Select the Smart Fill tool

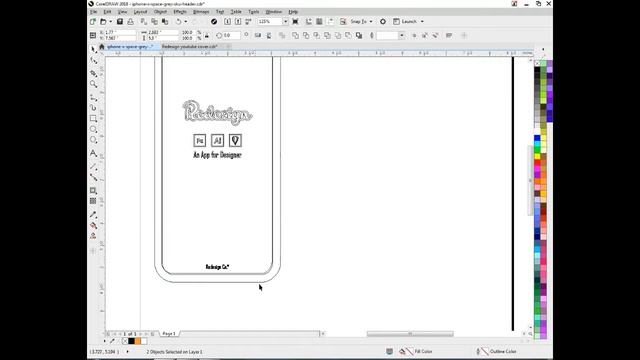[x=93, y=236]
